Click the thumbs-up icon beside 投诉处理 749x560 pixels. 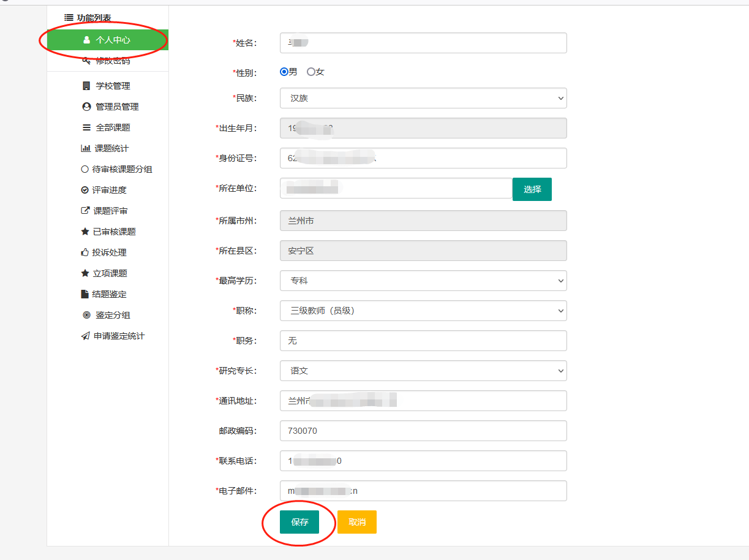coord(85,252)
